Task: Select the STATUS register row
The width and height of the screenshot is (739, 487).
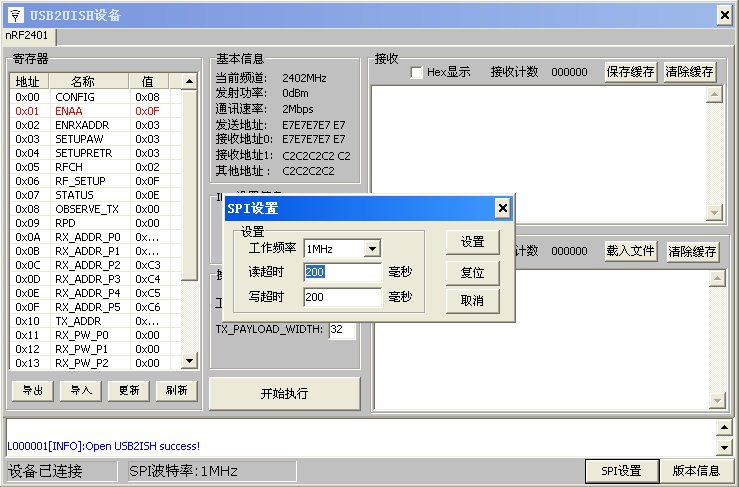Action: [95, 195]
